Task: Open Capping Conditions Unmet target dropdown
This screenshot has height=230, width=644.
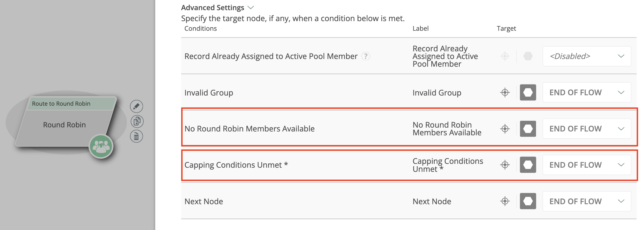Action: click(x=587, y=165)
